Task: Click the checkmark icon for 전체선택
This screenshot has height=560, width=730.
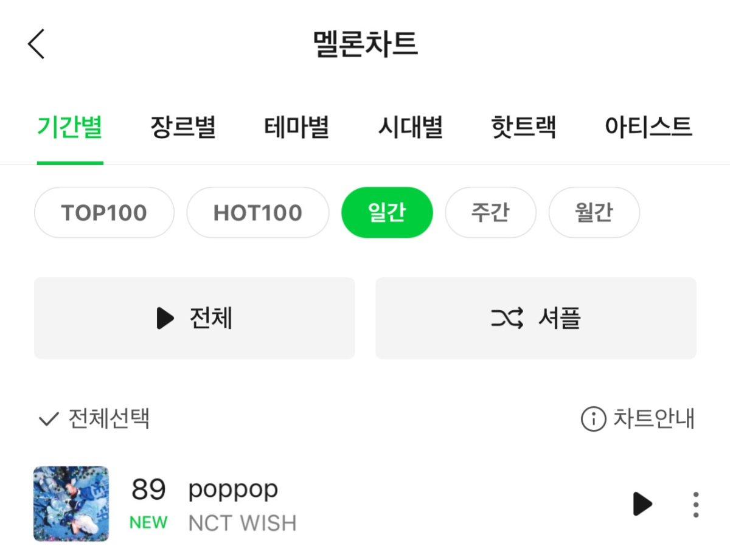Action: point(48,420)
